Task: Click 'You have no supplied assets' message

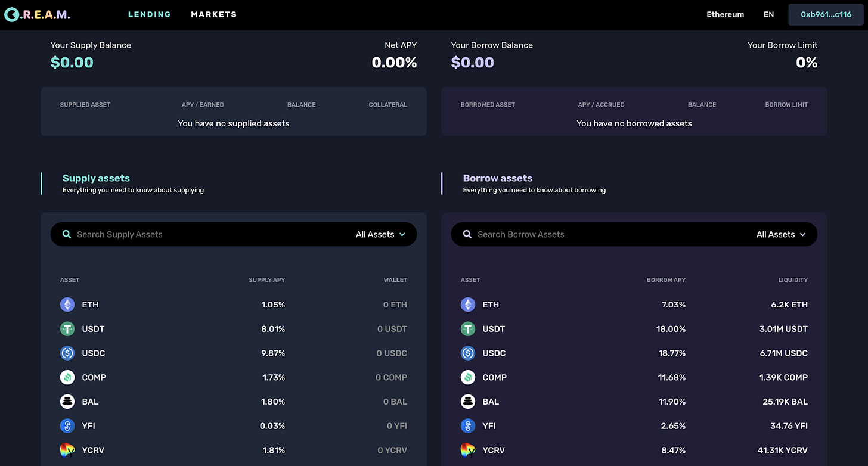Action: 234,123
